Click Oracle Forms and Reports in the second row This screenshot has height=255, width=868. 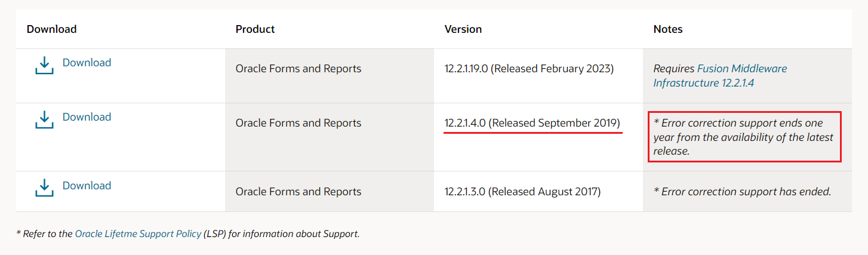pos(298,123)
